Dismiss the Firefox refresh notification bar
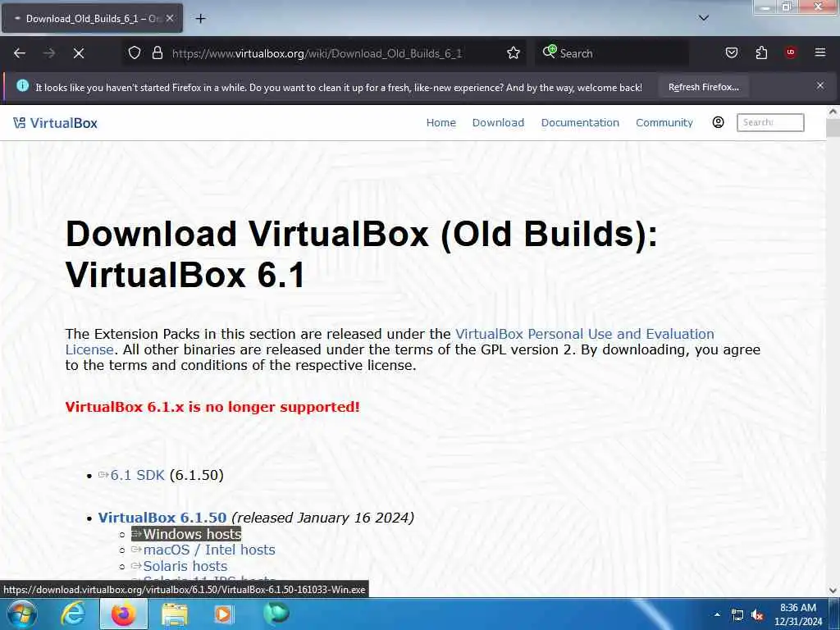Image resolution: width=840 pixels, height=630 pixels. [x=820, y=85]
